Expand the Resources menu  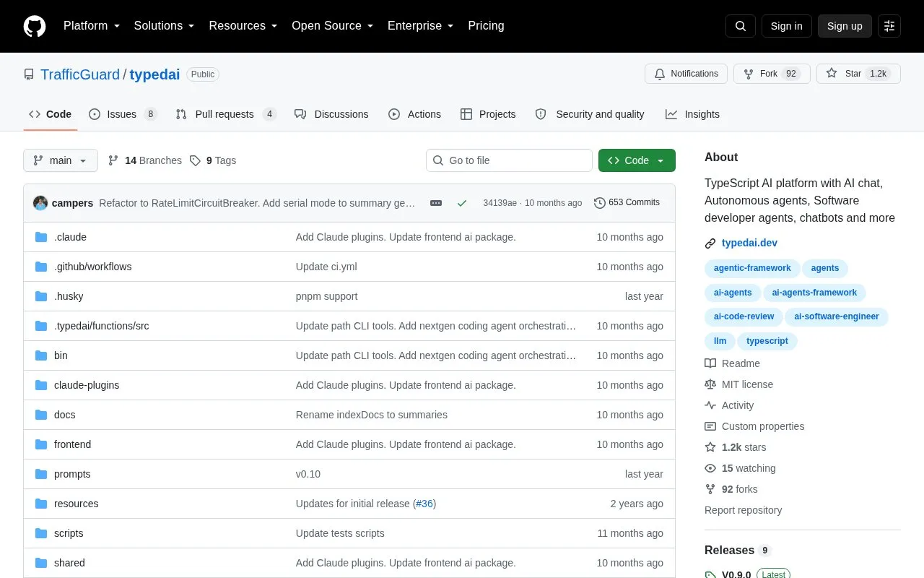pyautogui.click(x=243, y=26)
